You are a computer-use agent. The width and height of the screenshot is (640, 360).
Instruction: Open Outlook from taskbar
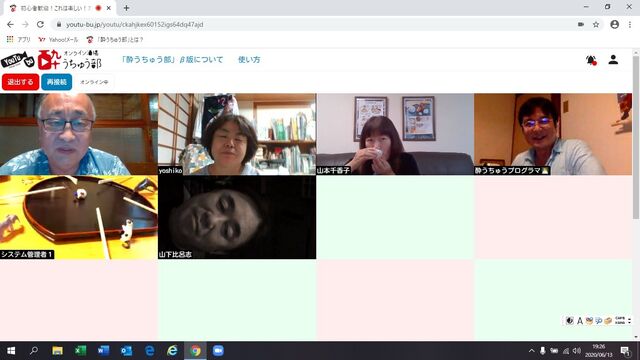126,351
